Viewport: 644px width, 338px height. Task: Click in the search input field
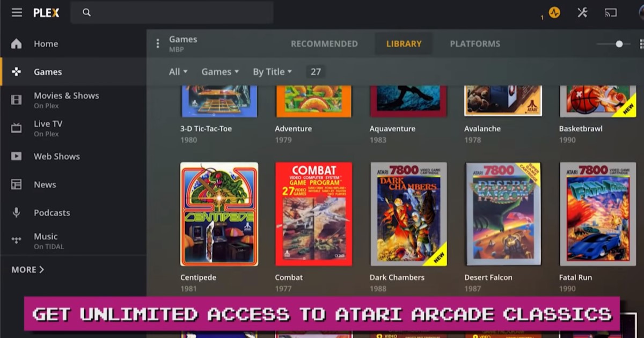[172, 12]
